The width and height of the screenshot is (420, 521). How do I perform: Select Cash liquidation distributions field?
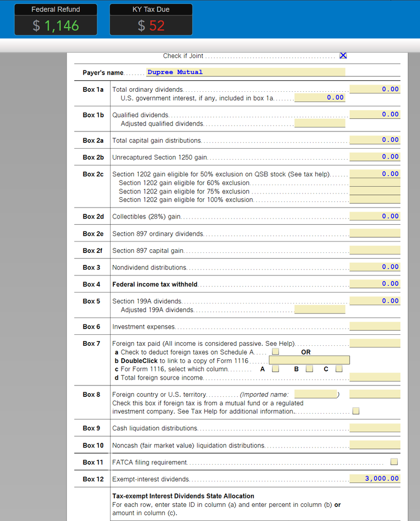(375, 428)
